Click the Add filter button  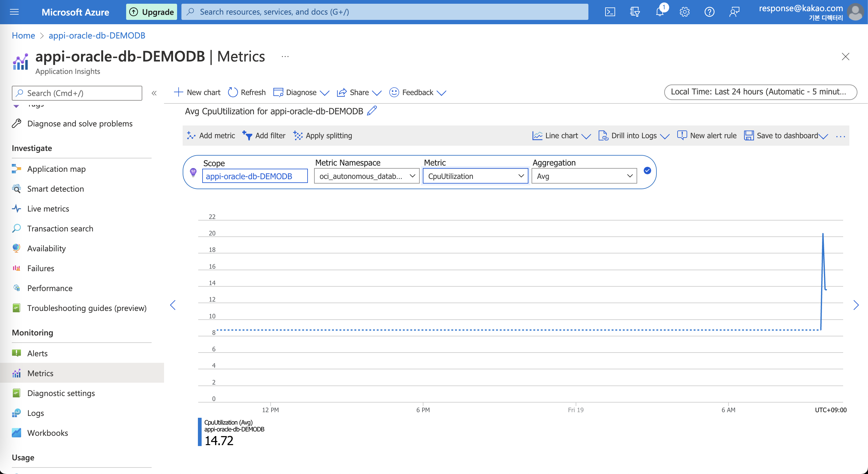(264, 135)
